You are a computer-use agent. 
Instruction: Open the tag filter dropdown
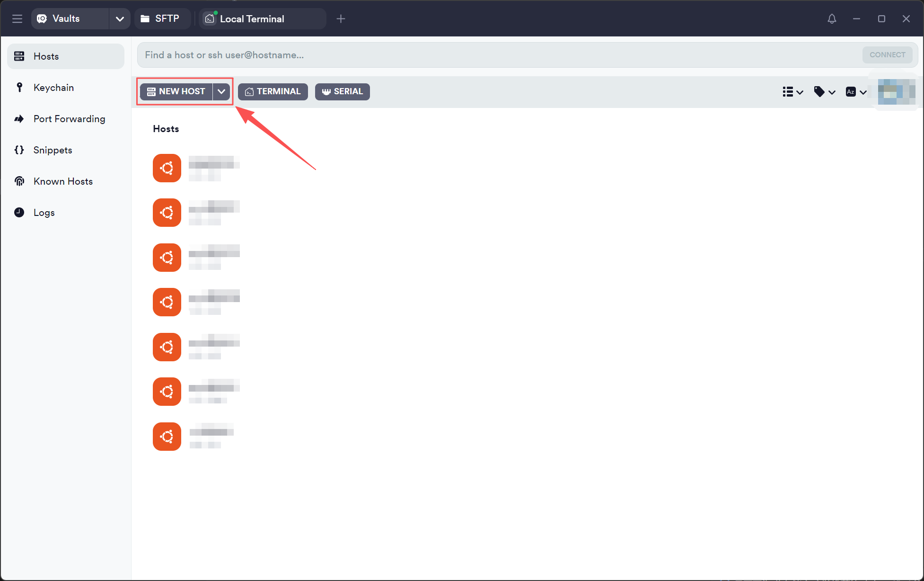(x=824, y=92)
